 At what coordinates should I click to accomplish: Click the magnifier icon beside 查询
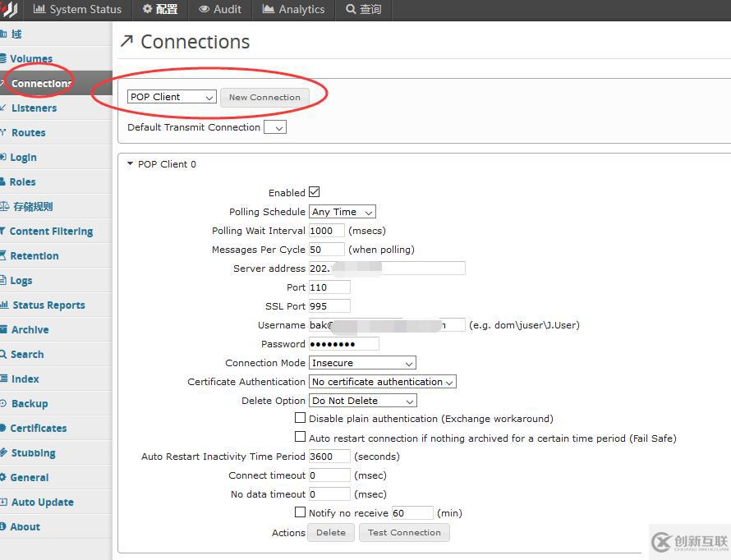point(351,9)
